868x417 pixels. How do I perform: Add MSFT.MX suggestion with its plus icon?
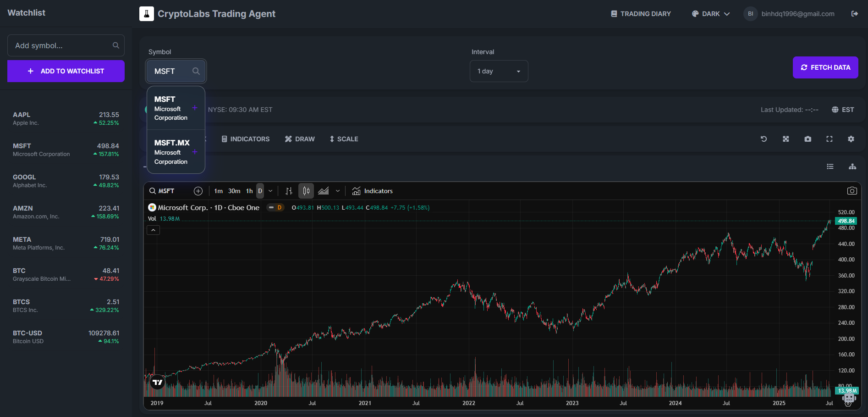coord(195,152)
